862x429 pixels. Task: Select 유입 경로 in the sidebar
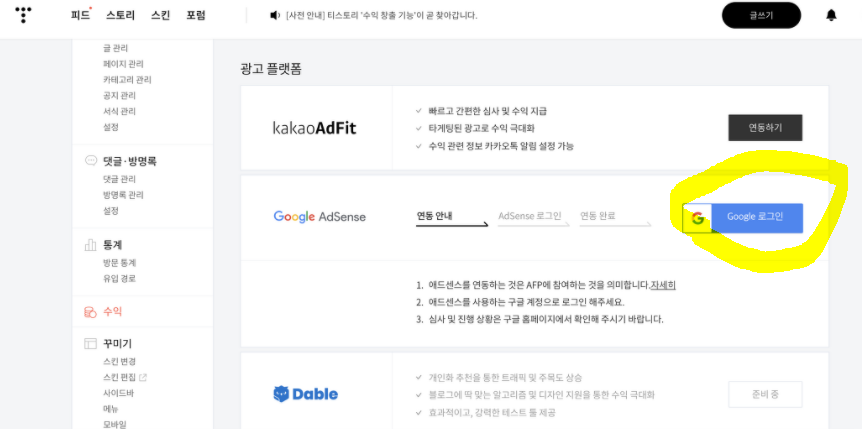119,278
